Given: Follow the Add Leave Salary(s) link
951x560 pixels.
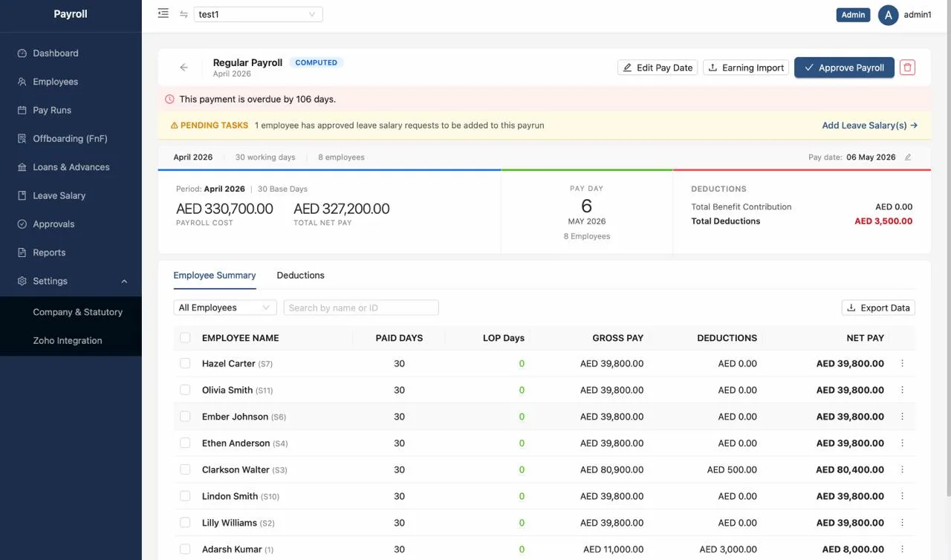Looking at the screenshot, I should 870,126.
